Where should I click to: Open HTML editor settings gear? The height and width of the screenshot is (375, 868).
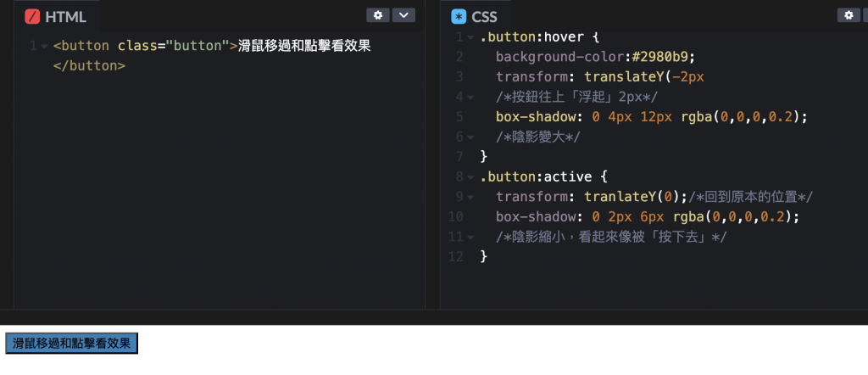[x=378, y=15]
